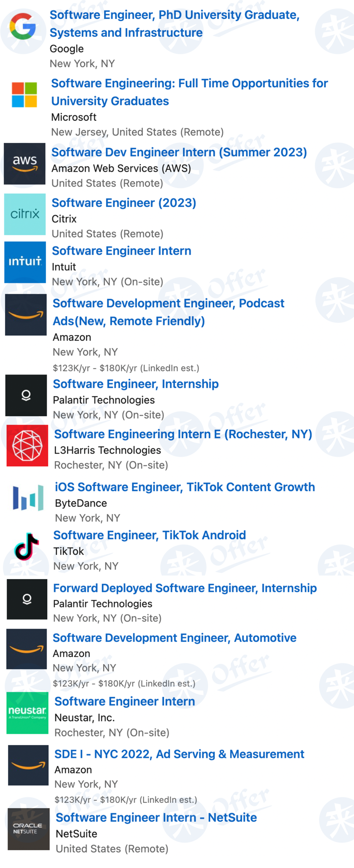Open Software Development Engineer, Automotive job

pos(174,638)
